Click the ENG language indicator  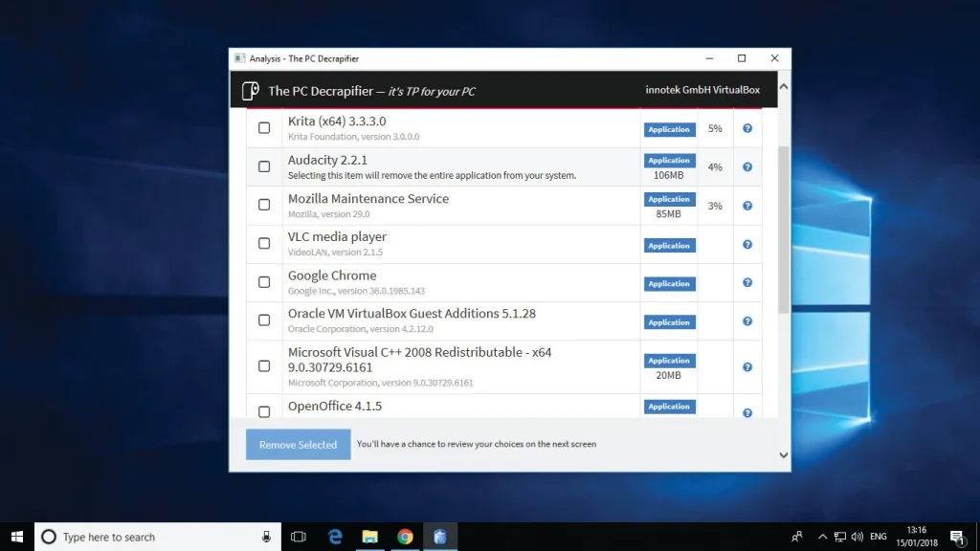pyautogui.click(x=879, y=537)
